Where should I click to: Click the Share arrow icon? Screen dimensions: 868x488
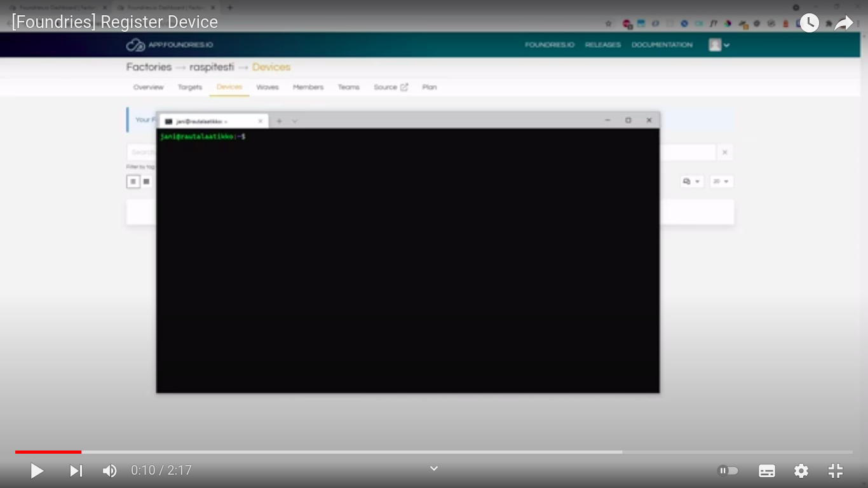click(843, 24)
